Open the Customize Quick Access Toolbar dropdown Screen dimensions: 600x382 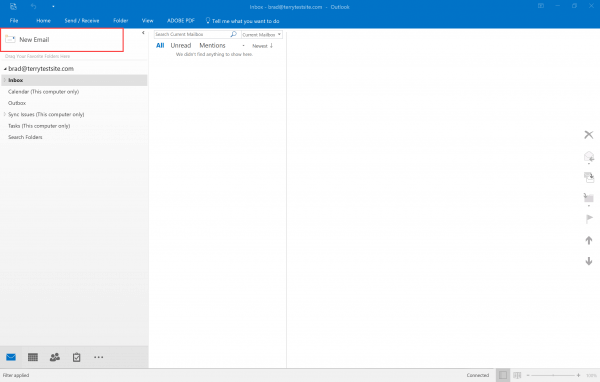point(53,7)
